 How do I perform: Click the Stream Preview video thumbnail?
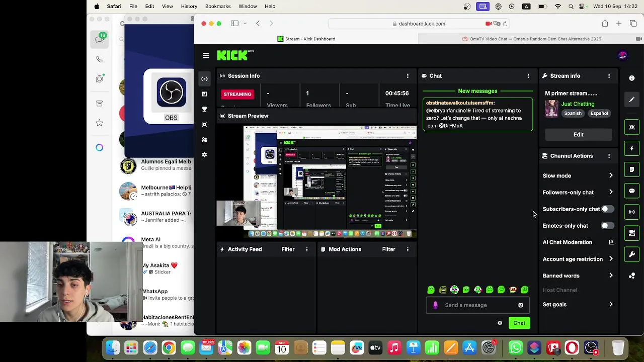[316, 182]
